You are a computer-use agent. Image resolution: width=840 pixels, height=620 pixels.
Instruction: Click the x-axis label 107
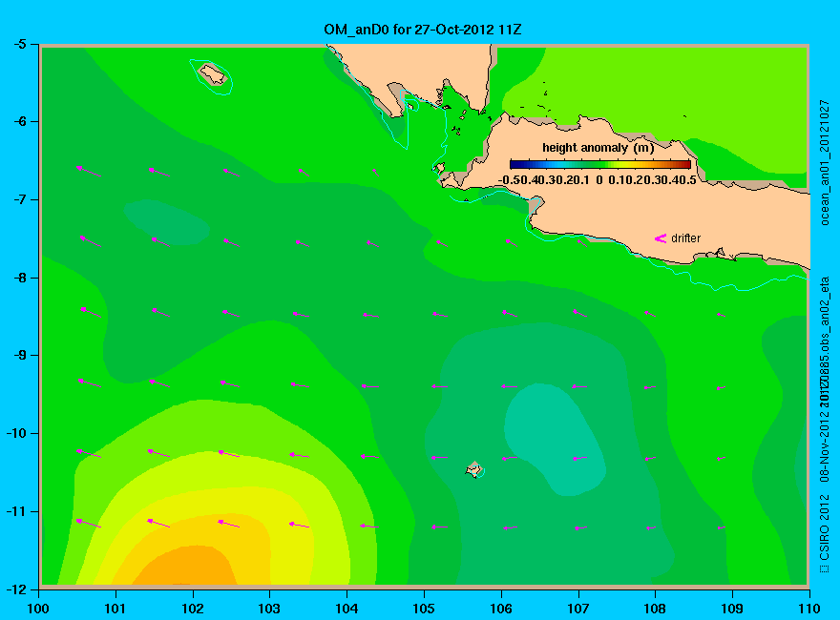pos(578,609)
